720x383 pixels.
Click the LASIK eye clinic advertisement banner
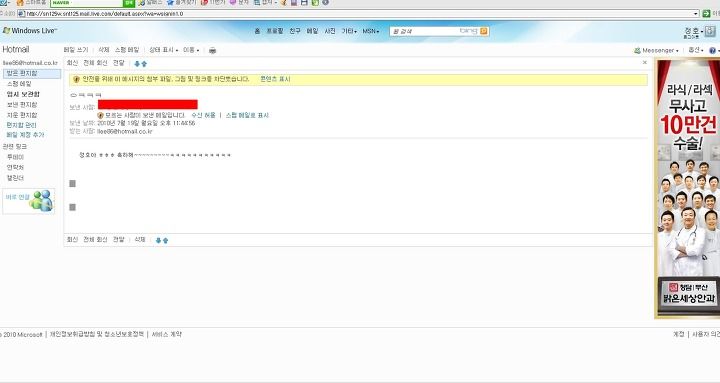[687, 188]
